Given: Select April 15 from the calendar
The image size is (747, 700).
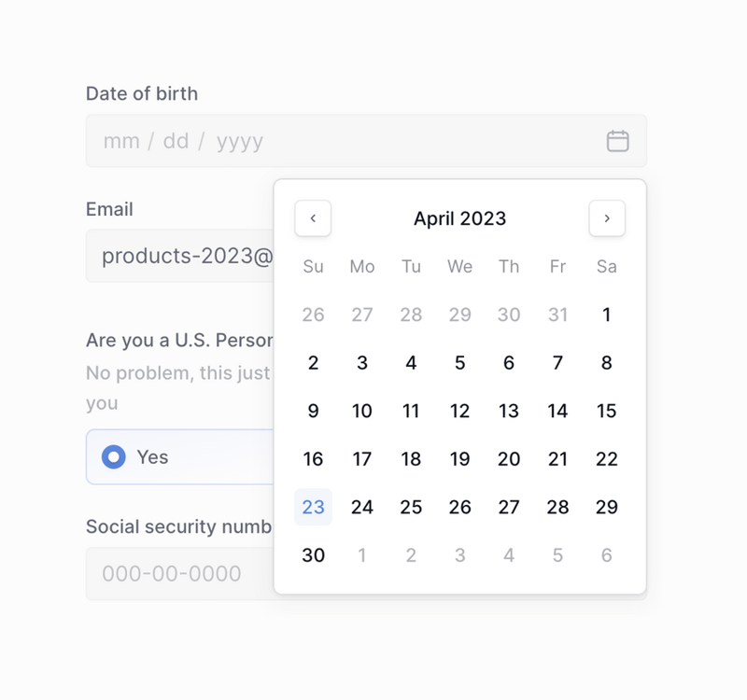Looking at the screenshot, I should (x=606, y=411).
